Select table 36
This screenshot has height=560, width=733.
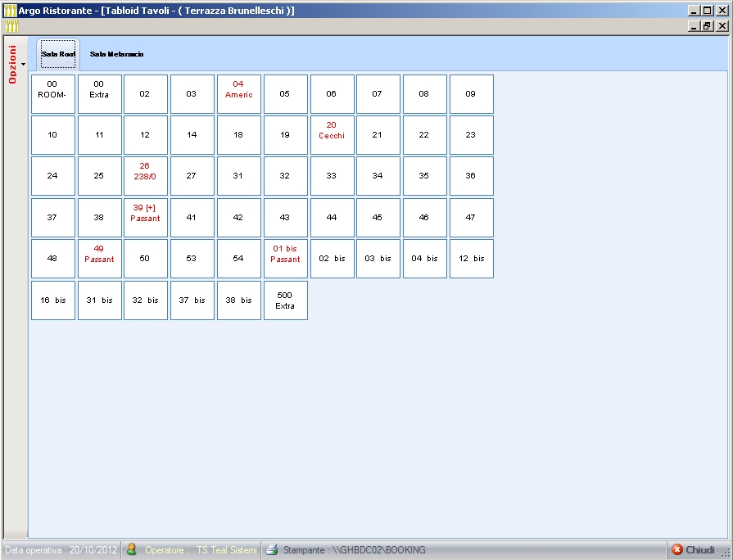pos(472,176)
